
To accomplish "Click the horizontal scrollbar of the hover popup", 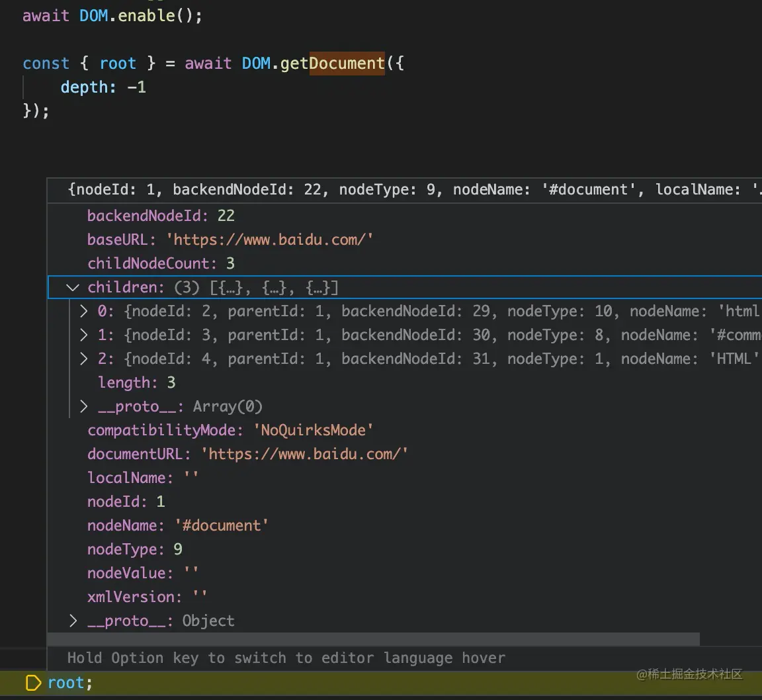I will 373,639.
